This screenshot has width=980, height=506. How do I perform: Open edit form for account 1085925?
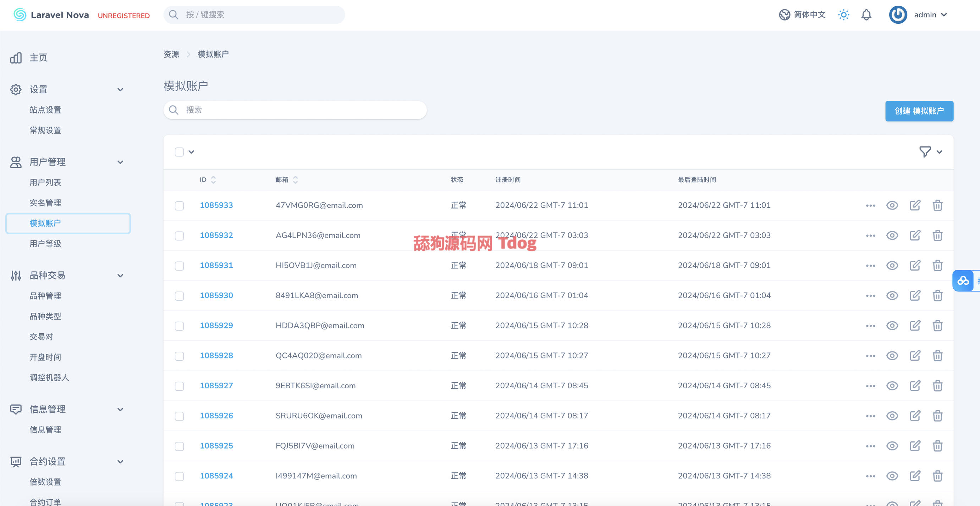pos(915,446)
